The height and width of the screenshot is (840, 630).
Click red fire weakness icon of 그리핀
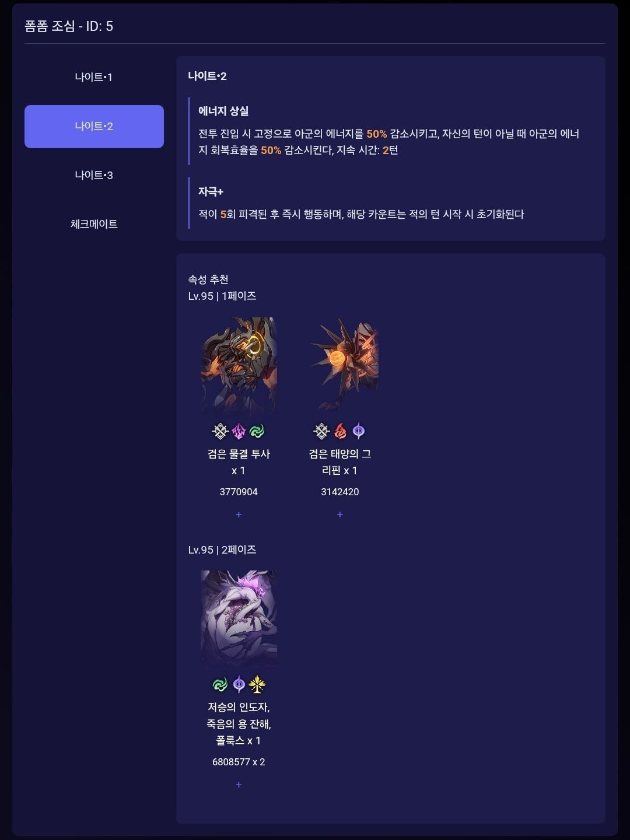click(340, 432)
